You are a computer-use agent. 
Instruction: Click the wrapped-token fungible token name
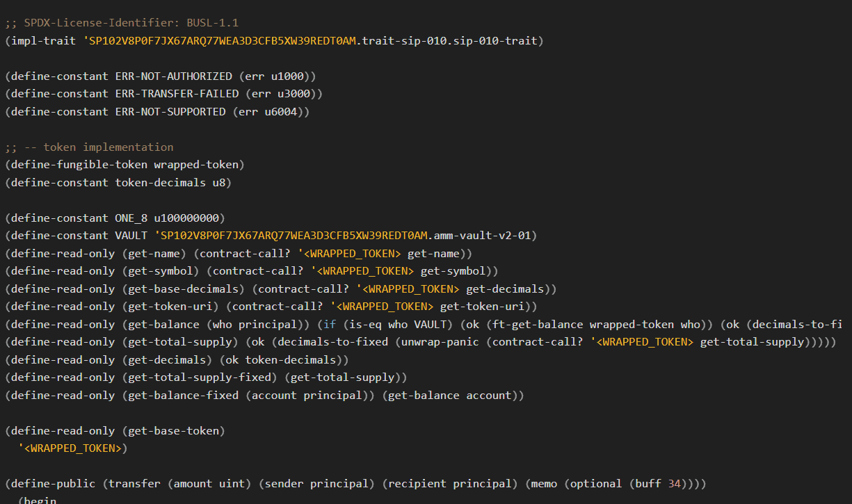[x=197, y=164]
